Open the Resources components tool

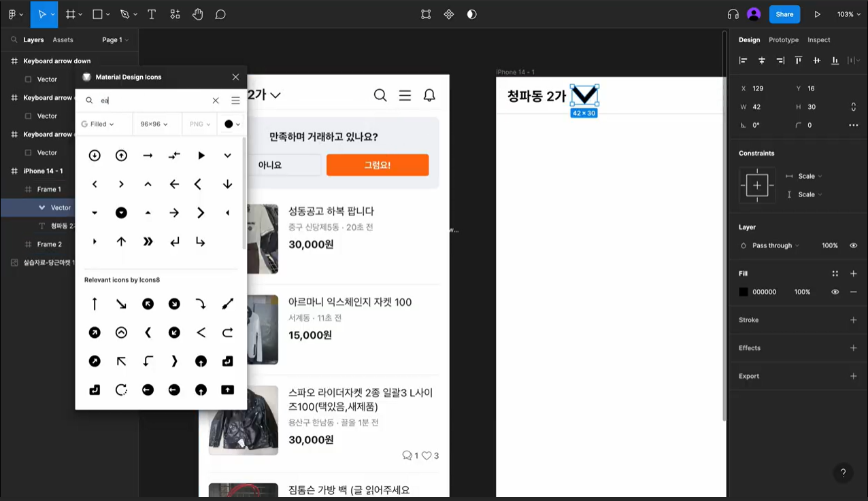click(x=175, y=14)
